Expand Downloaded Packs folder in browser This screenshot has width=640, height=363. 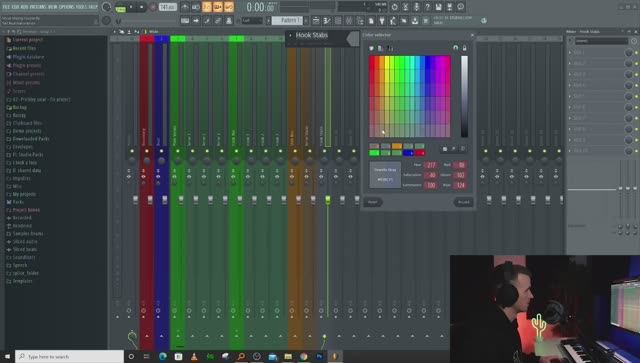31,139
